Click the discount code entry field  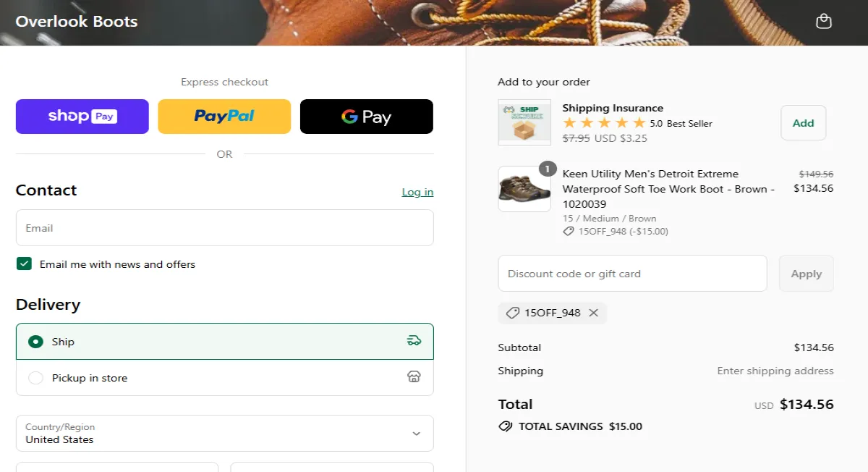(x=632, y=273)
